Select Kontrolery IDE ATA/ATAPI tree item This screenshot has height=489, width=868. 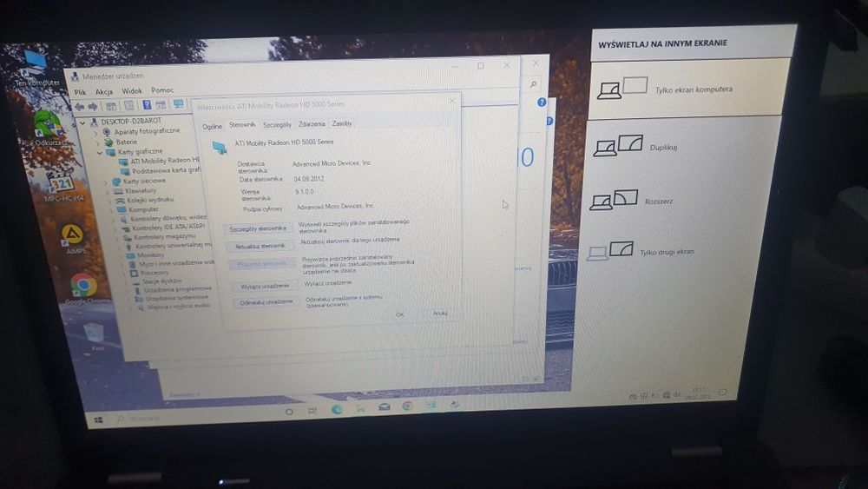coord(163,227)
